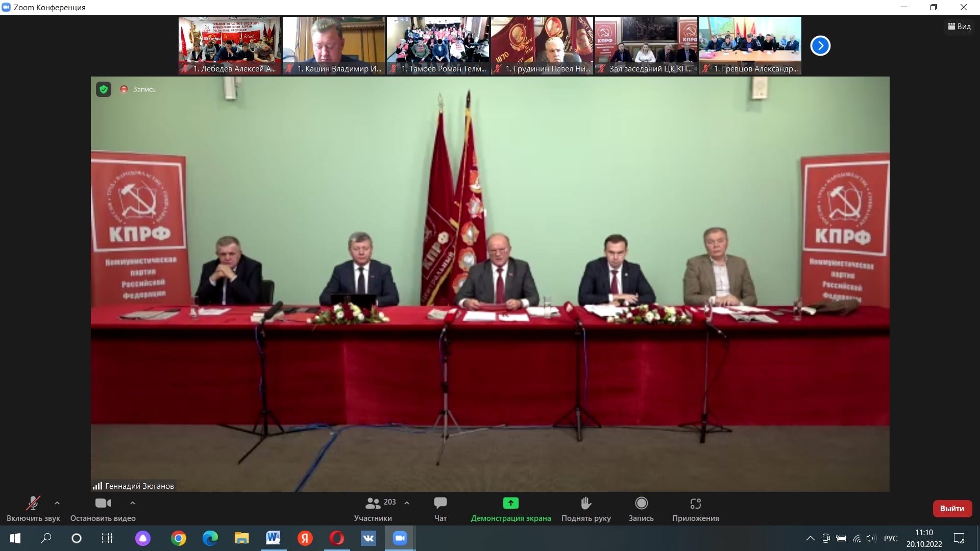980x551 pixels.
Task: Show next participant thumbnails with blue arrow
Action: [x=820, y=46]
